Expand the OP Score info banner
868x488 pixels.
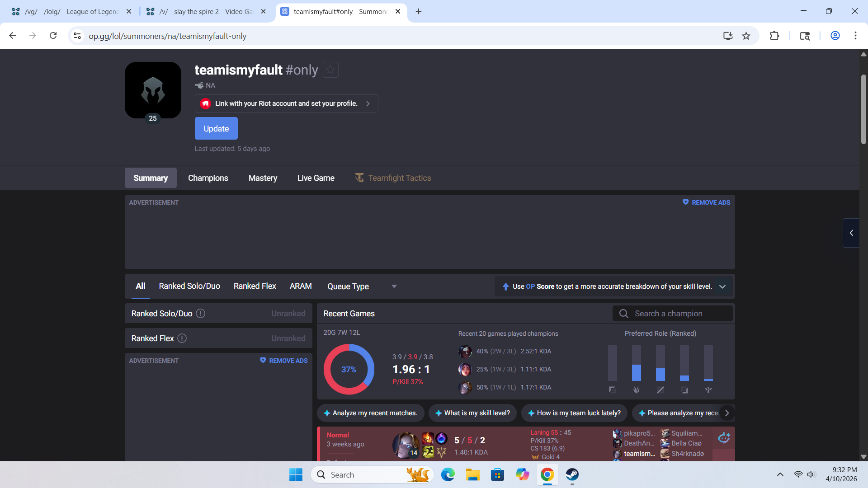(x=722, y=286)
